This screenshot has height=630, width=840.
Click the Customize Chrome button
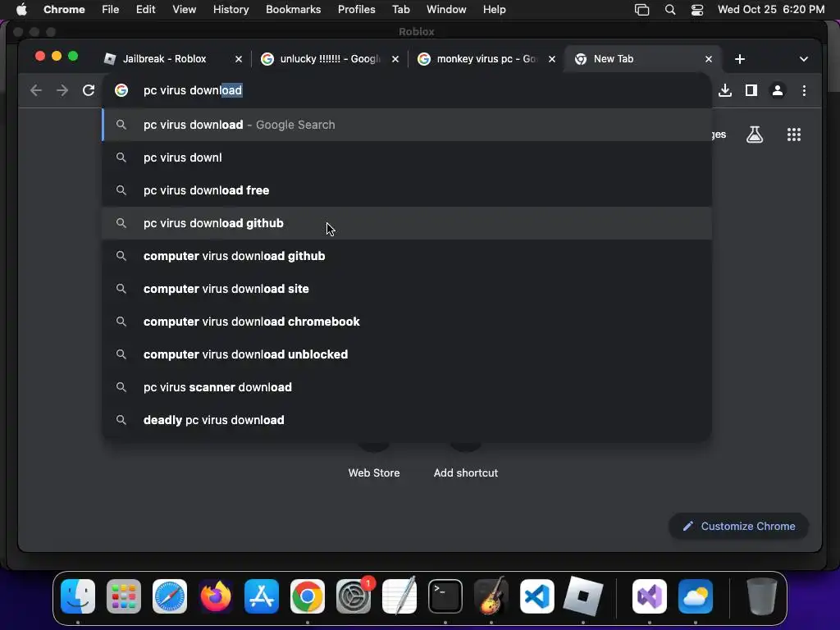coord(739,526)
